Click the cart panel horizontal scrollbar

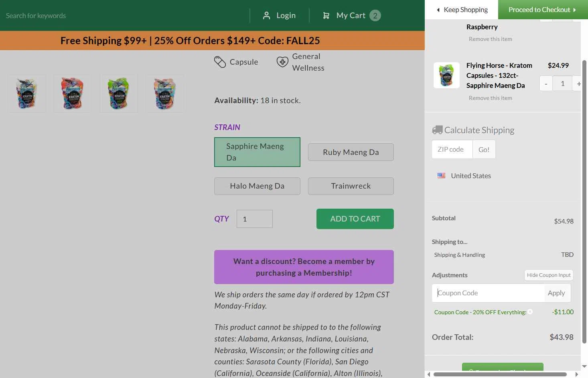point(500,374)
